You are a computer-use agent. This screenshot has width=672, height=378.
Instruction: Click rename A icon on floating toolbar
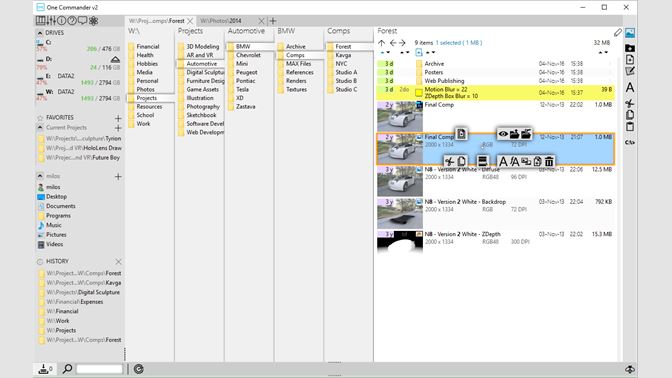[503, 162]
